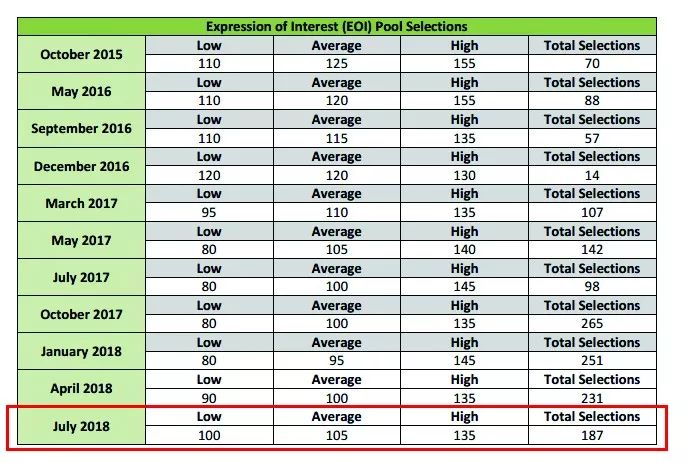Select the total selections value 14
Viewport: 687px width, 463px height.
591,175
